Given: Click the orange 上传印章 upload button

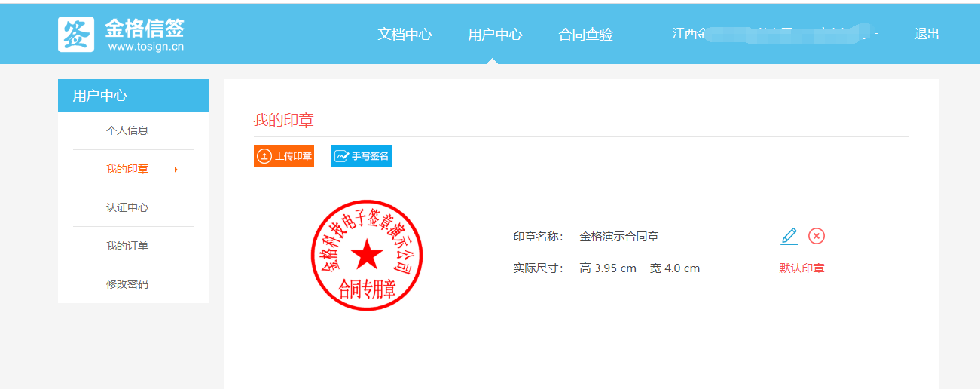Looking at the screenshot, I should 284,156.
